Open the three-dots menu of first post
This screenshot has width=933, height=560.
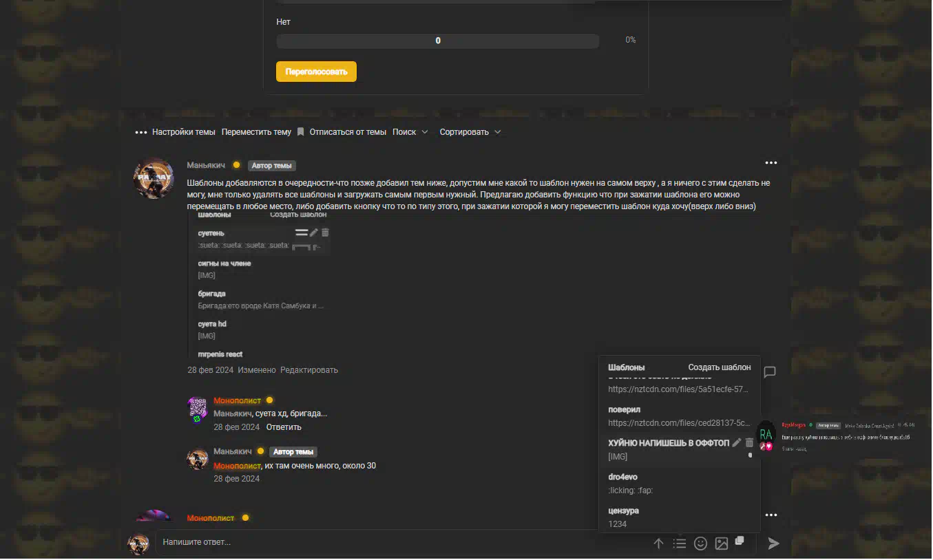771,163
